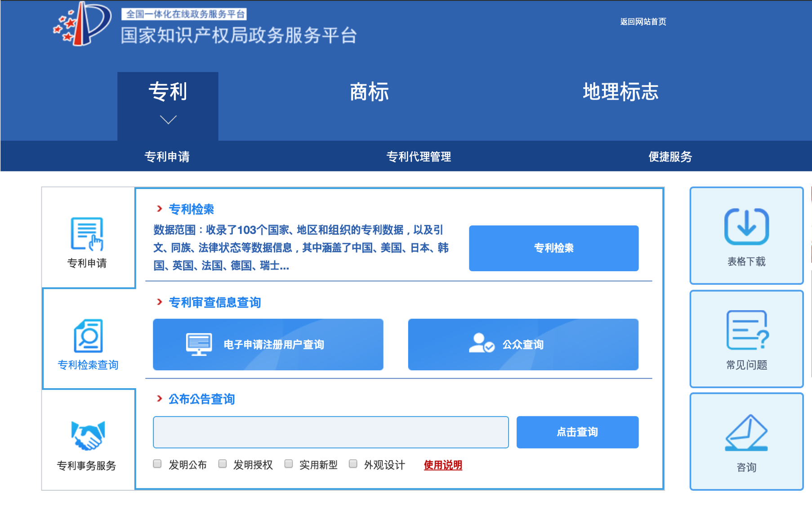Switch to the 地理标志 tab
This screenshot has height=506, width=812.
tap(620, 92)
